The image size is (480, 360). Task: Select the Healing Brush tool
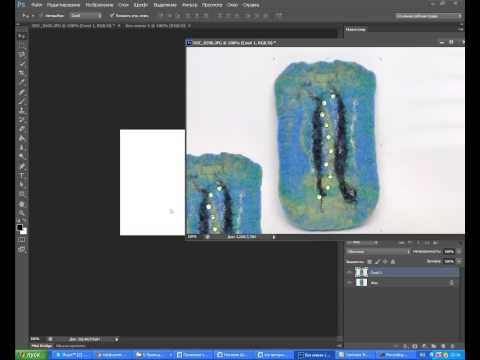(x=22, y=92)
